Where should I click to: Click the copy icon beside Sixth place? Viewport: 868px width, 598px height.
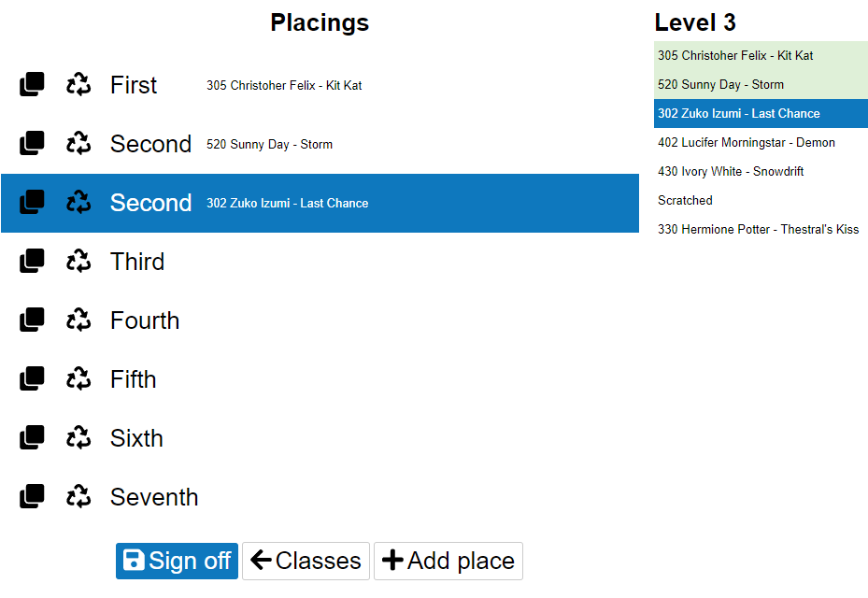click(32, 438)
